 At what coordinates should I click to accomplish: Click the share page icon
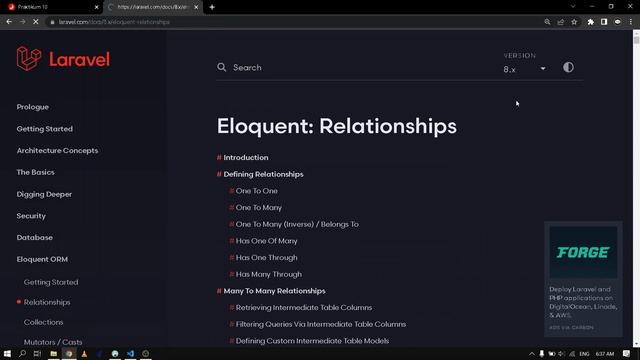561,22
